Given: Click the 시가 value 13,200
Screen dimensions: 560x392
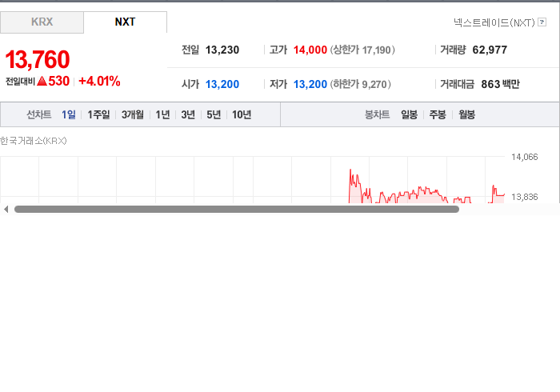Looking at the screenshot, I should coord(222,84).
